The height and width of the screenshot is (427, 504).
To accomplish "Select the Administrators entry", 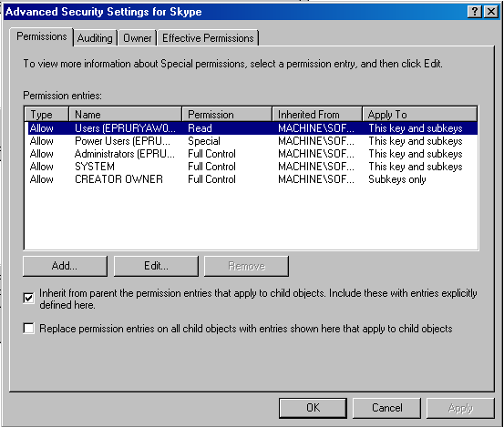I will tap(251, 154).
